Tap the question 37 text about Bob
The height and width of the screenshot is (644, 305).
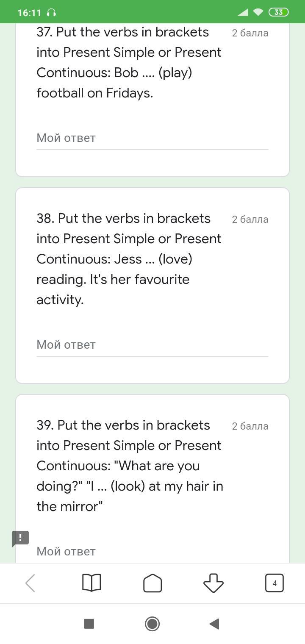click(129, 62)
